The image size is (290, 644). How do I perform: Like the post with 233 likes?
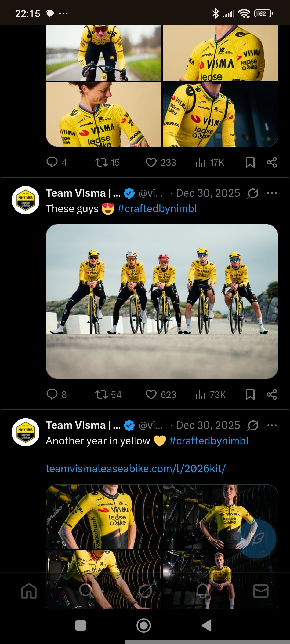(151, 162)
